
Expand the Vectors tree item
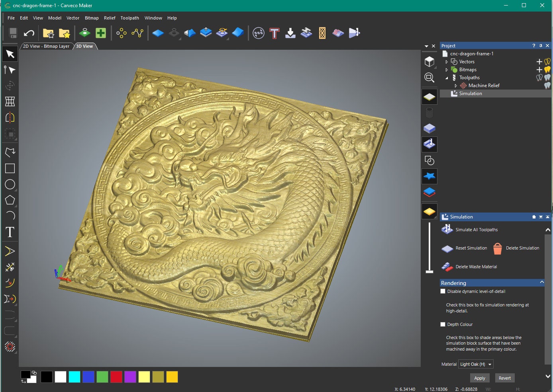click(x=447, y=62)
